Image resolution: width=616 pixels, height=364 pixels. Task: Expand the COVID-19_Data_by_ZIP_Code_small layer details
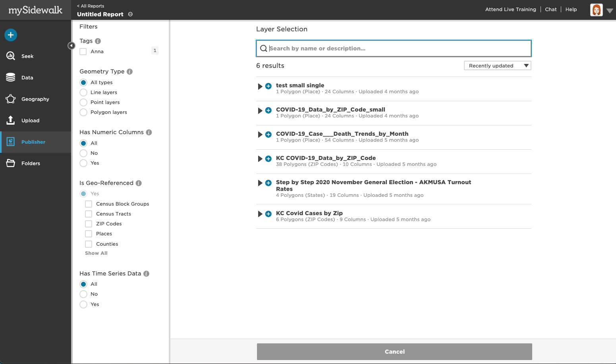[260, 111]
